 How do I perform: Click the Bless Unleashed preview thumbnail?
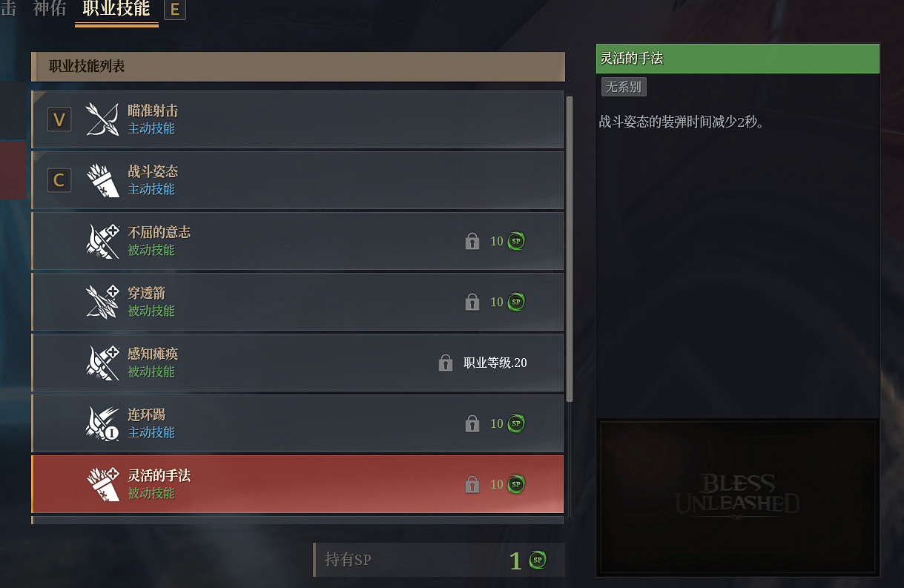point(738,496)
